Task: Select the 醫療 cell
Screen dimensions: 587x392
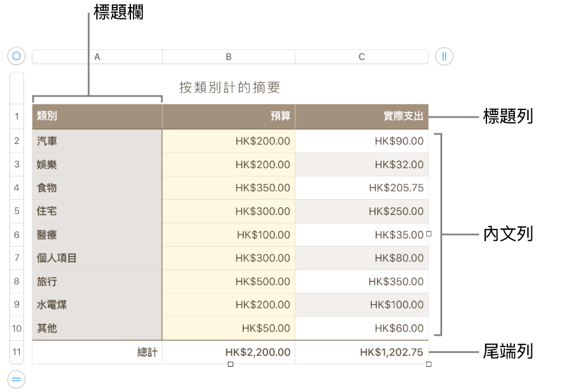Action: 97,235
